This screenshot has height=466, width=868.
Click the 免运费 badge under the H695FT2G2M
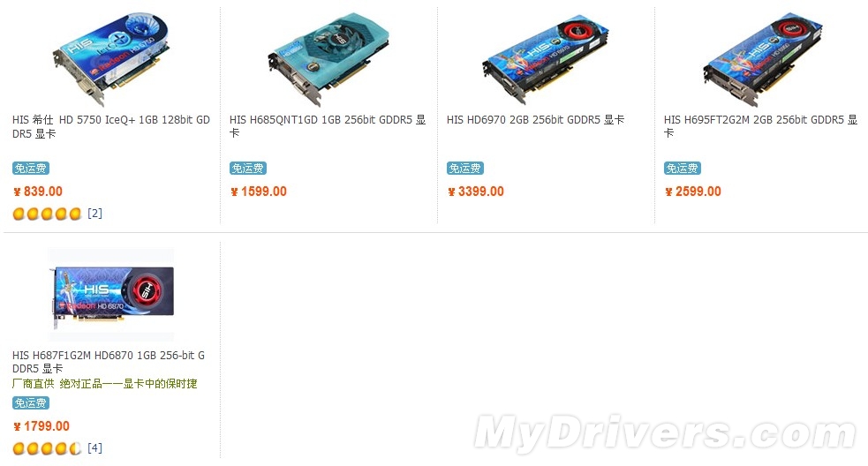coord(683,169)
